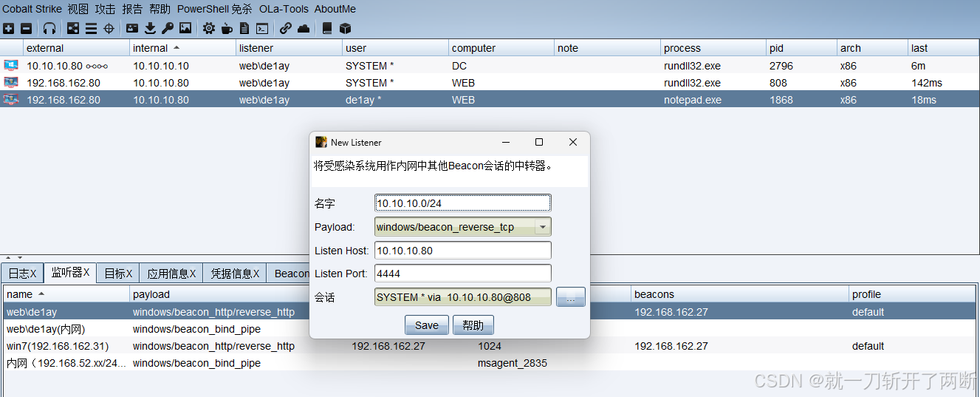The height and width of the screenshot is (397, 980).
Task: Click Save in the New Listener dialog
Action: (x=427, y=325)
